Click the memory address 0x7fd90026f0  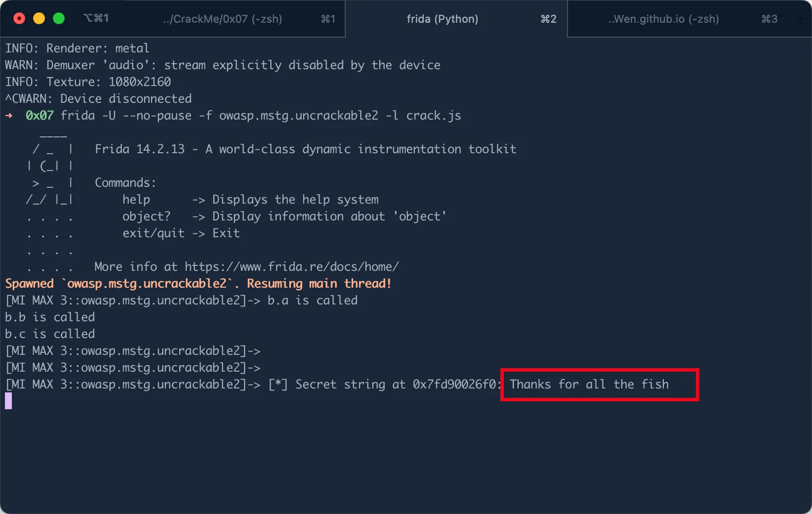coord(454,385)
